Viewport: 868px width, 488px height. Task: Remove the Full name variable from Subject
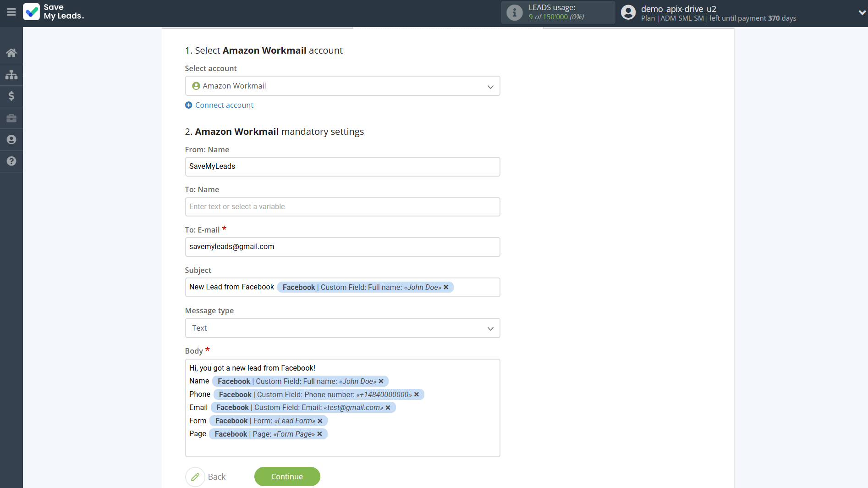[446, 287]
